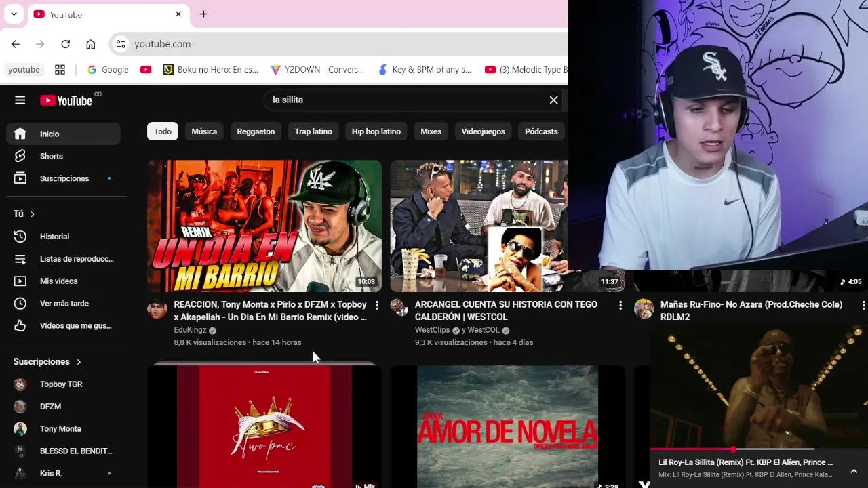
Task: Play 'Amor de Novela' thumbnail
Action: (x=507, y=426)
